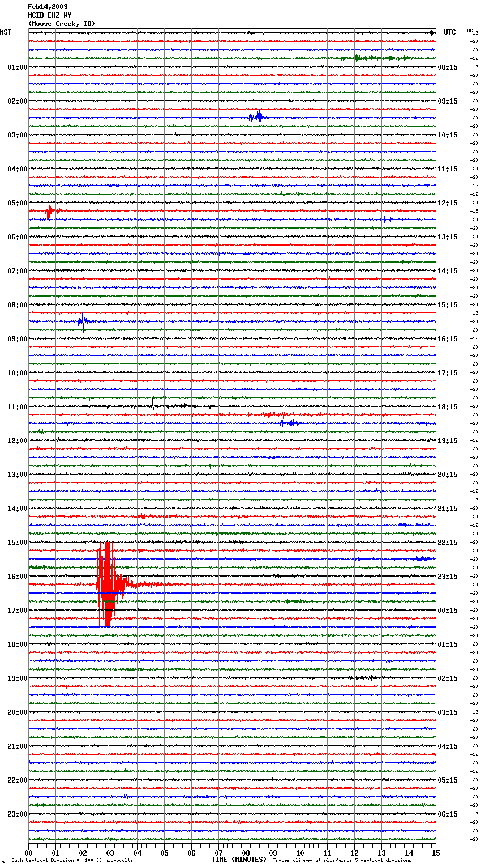The image size is (481, 868).
Task: Click the 10 minute axis tick label
Action: [300, 853]
